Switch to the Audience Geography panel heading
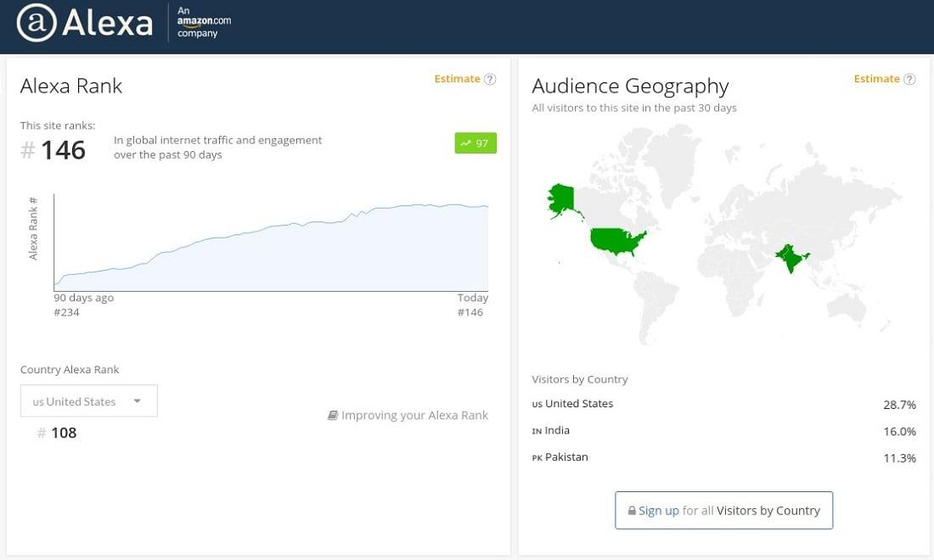 click(630, 86)
